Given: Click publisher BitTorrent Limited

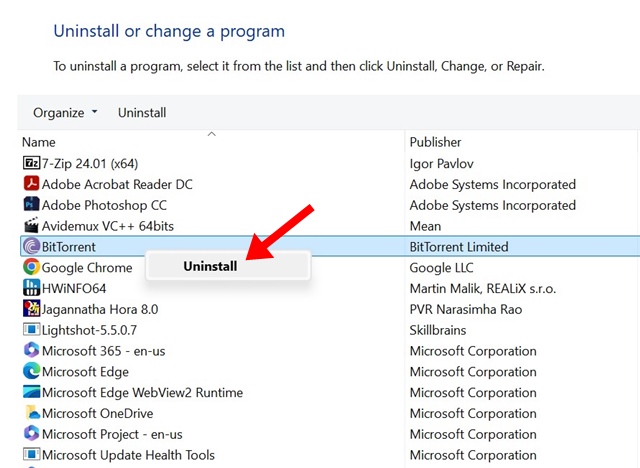Looking at the screenshot, I should tap(459, 247).
